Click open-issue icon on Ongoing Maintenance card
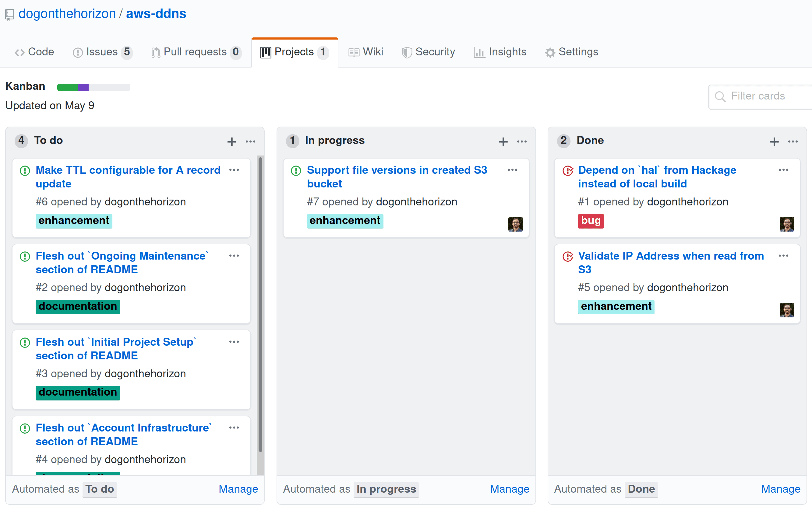The height and width of the screenshot is (510, 812). 25,257
